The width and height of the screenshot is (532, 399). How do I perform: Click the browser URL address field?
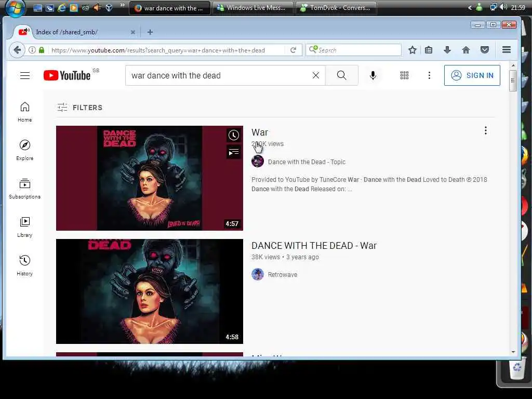pos(167,50)
